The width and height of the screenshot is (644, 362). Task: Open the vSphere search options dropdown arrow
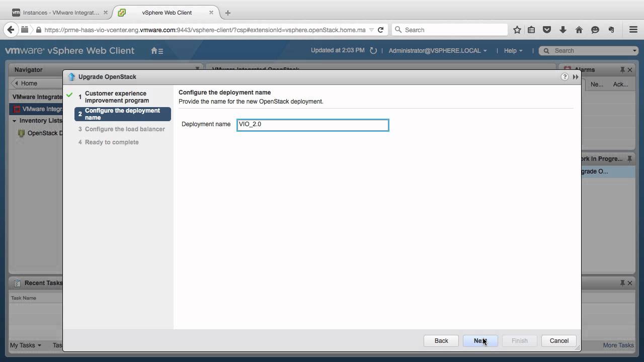click(634, 50)
